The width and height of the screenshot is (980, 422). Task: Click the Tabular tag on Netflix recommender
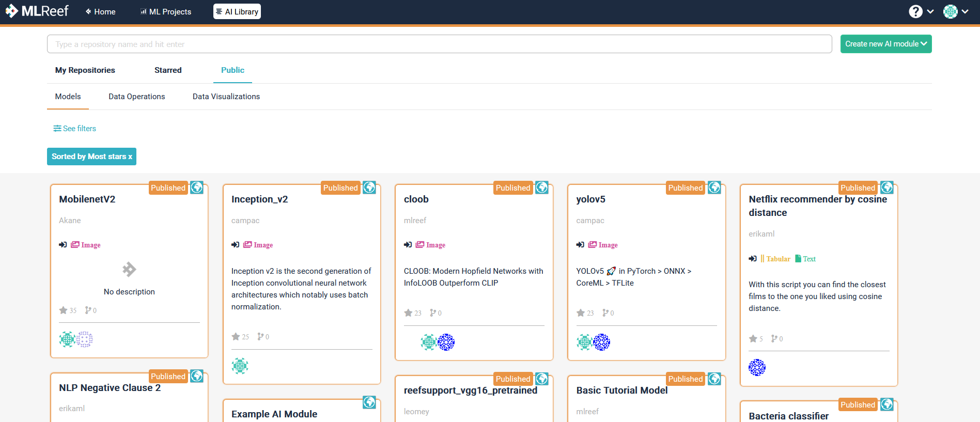775,259
